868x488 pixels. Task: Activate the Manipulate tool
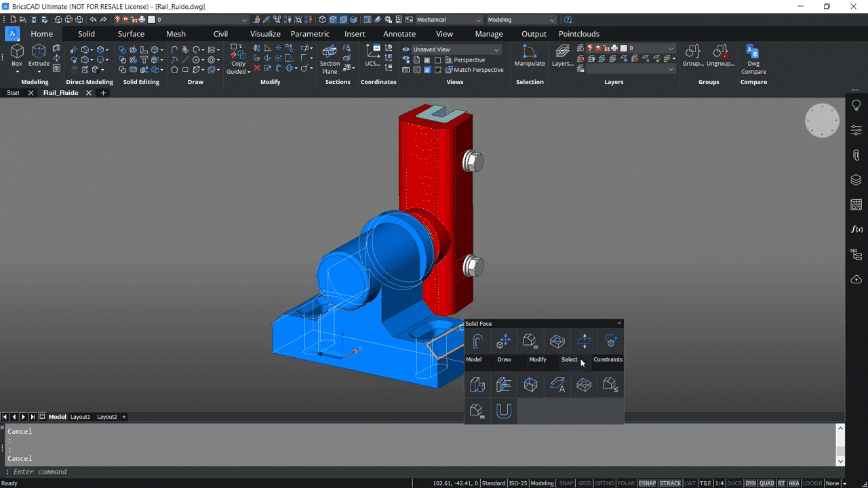(530, 54)
